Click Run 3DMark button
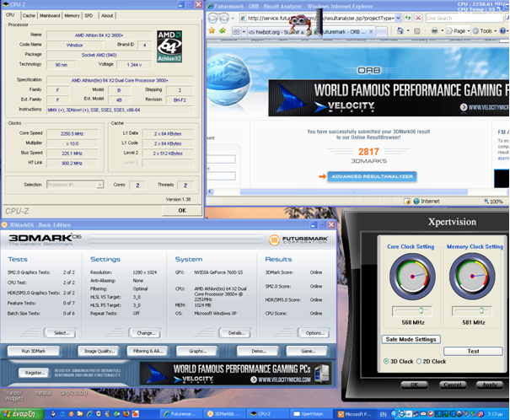Viewport: 510px width, 420px height. point(34,351)
